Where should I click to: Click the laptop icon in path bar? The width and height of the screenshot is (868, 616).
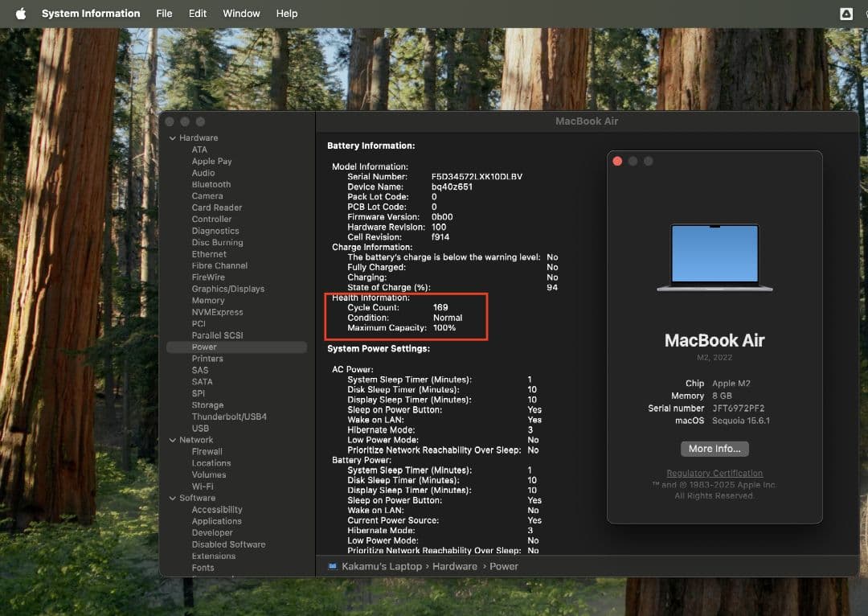[x=333, y=566]
